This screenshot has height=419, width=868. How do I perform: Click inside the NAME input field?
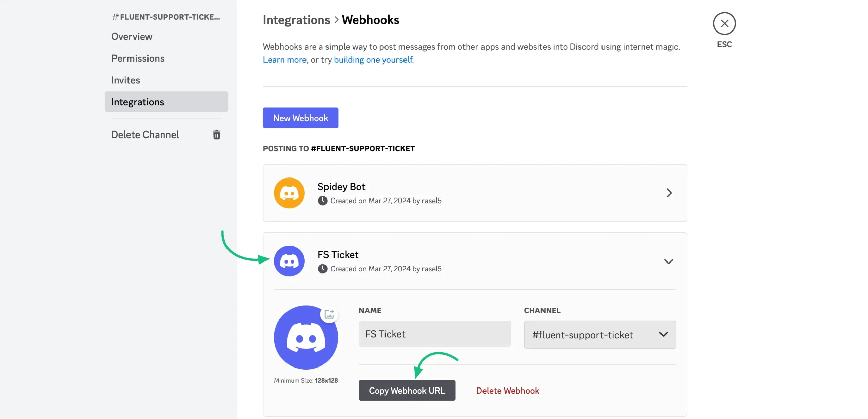tap(435, 334)
